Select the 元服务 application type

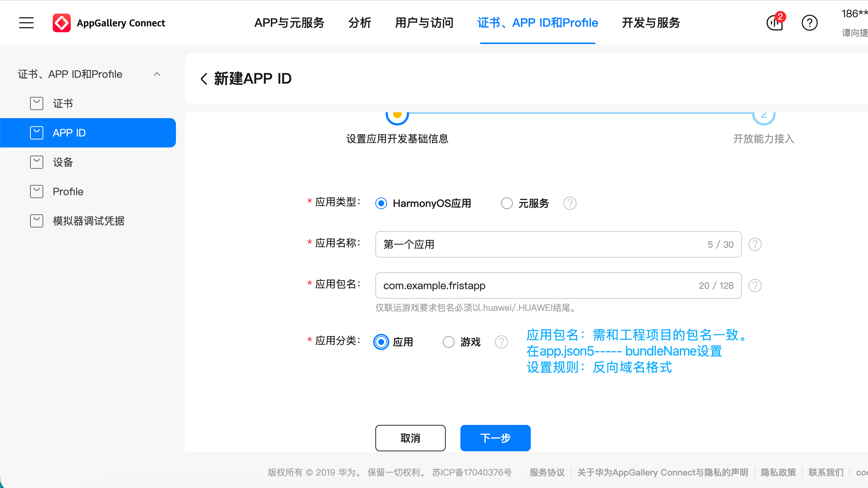[x=507, y=203]
